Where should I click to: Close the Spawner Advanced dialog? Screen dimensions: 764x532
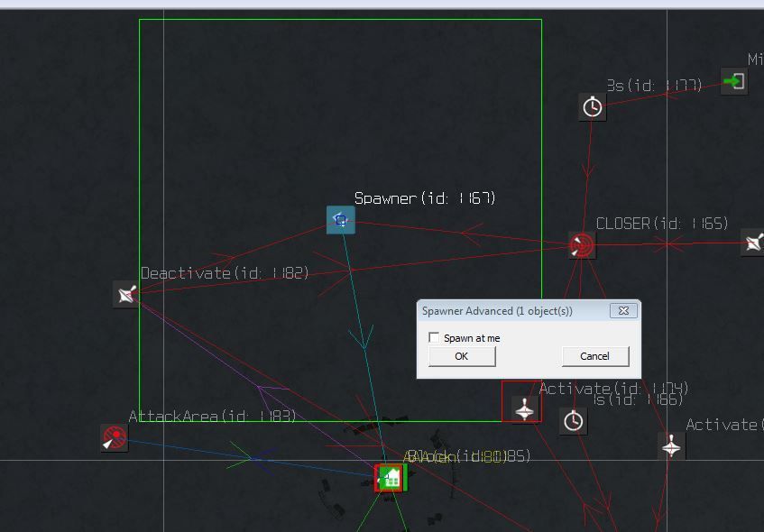click(x=623, y=310)
